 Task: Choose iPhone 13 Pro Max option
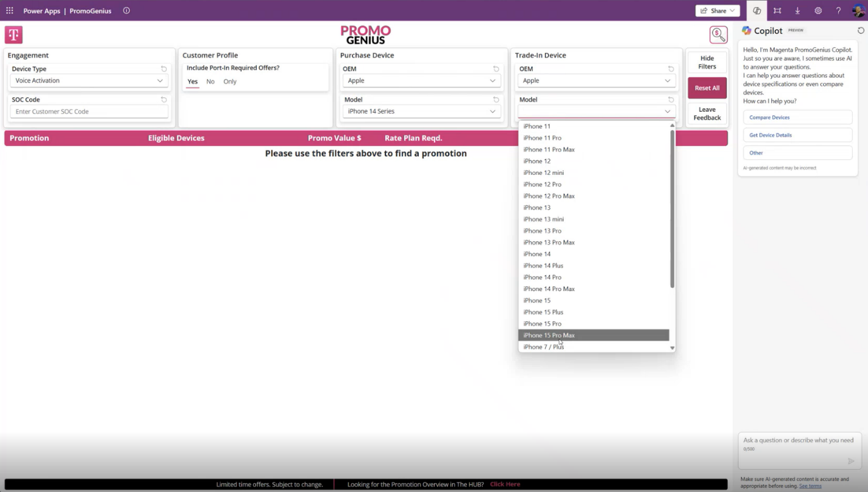click(x=594, y=242)
